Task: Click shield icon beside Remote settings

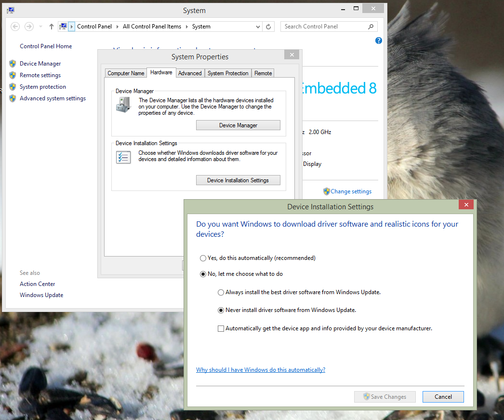Action: 13,75
